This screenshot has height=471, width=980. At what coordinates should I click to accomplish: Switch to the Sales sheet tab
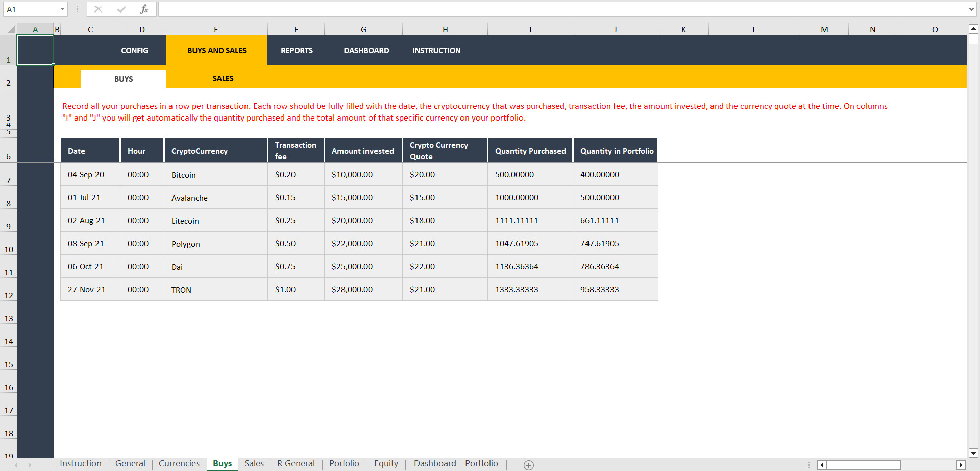click(254, 464)
